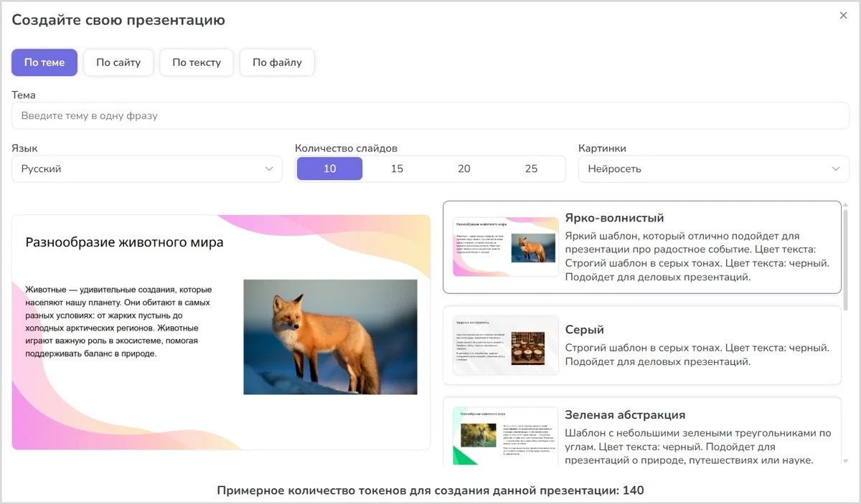Click the Зеленая абстракция template thumbnail
Viewport: 861px width, 504px height.
coord(506,437)
